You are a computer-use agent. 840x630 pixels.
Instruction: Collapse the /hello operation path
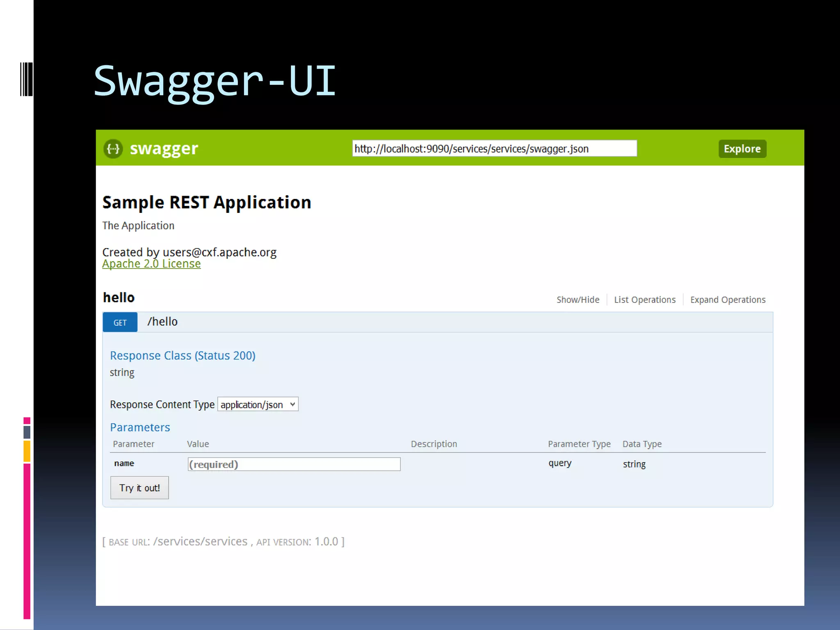click(x=162, y=322)
